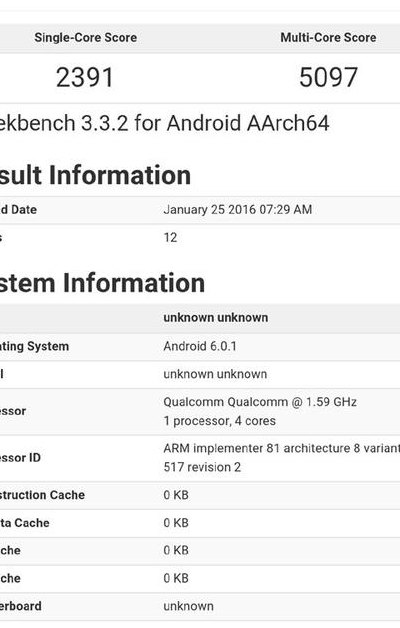This screenshot has width=400, height=628.
Task: Select the 5097 multi-core score value
Action: [x=328, y=77]
